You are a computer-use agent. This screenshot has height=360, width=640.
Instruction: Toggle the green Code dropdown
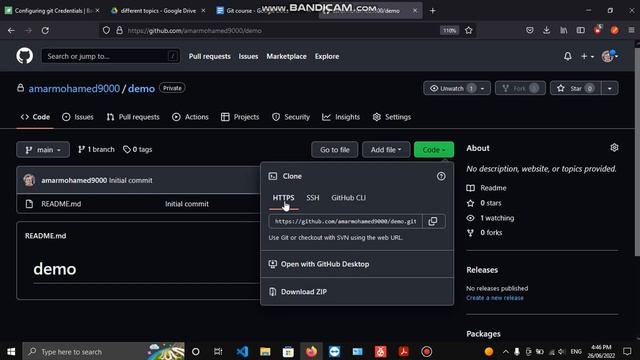click(433, 150)
